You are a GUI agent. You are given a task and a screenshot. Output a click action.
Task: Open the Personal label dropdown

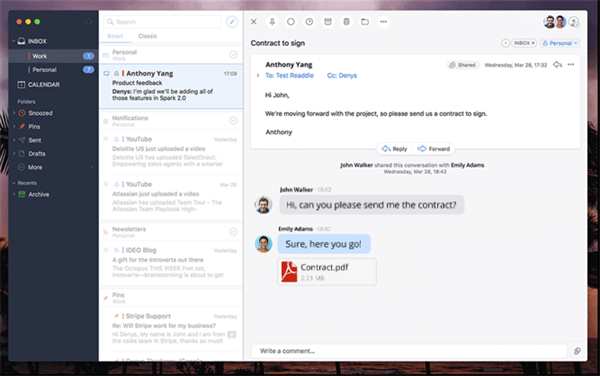coord(560,43)
